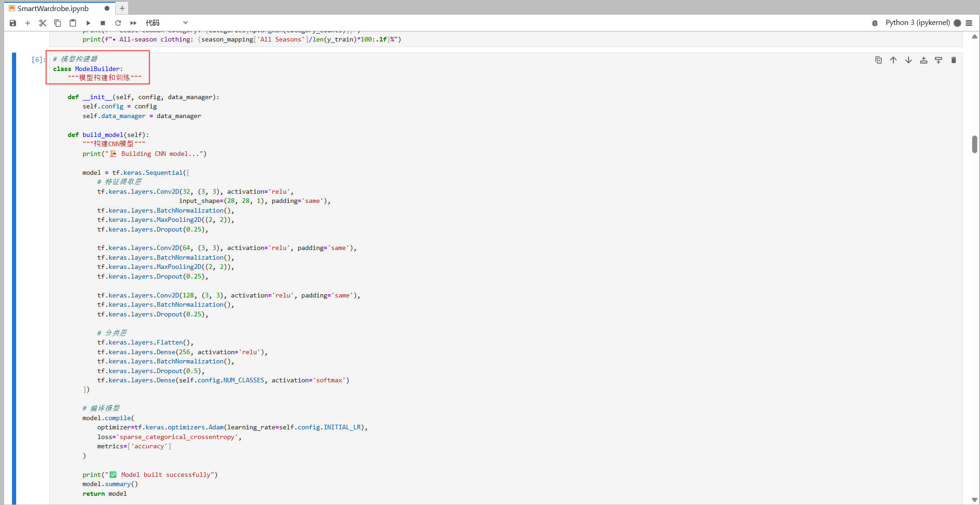
Task: Enable debugger with bug icon
Action: (x=875, y=23)
